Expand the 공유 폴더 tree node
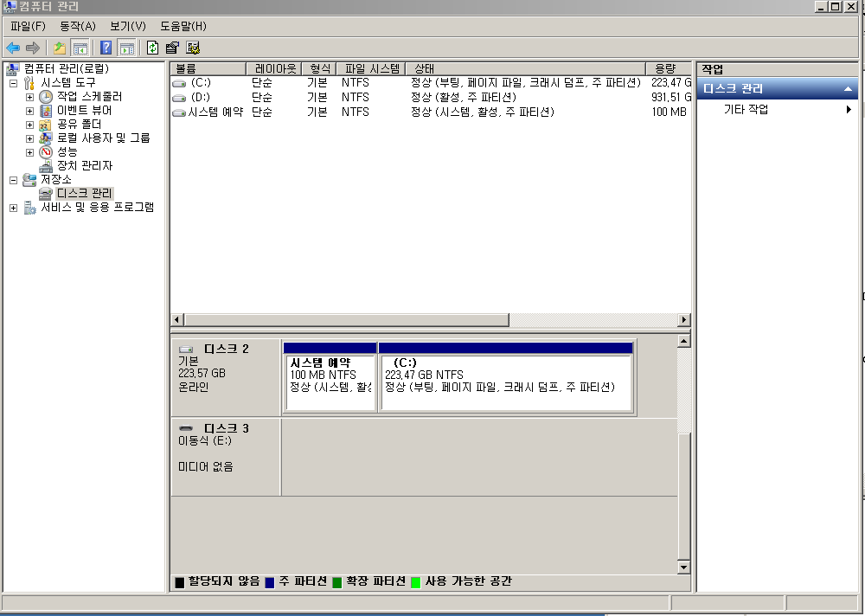This screenshot has height=616, width=865. [x=29, y=125]
